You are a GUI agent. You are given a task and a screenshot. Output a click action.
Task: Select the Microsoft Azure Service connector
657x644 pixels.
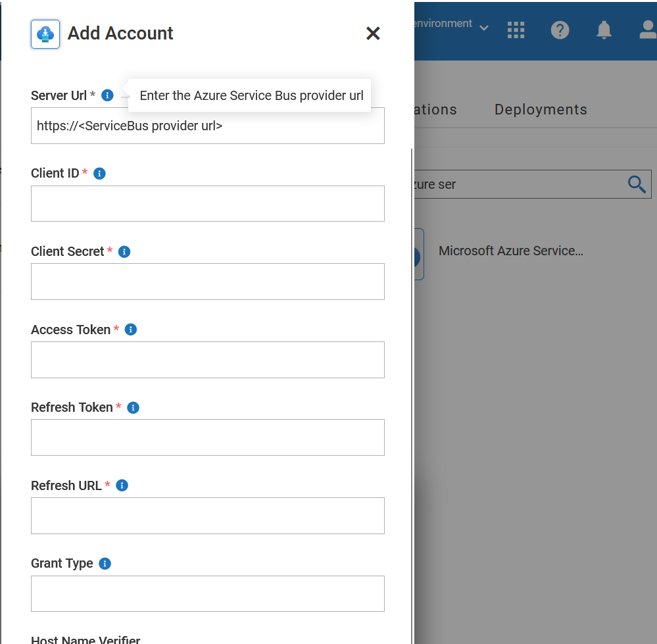(x=511, y=251)
